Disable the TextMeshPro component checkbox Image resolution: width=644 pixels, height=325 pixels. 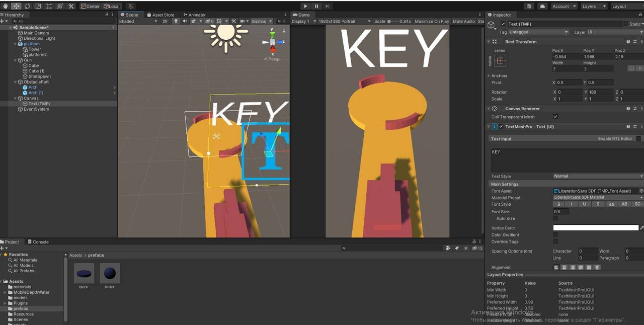[x=501, y=127]
